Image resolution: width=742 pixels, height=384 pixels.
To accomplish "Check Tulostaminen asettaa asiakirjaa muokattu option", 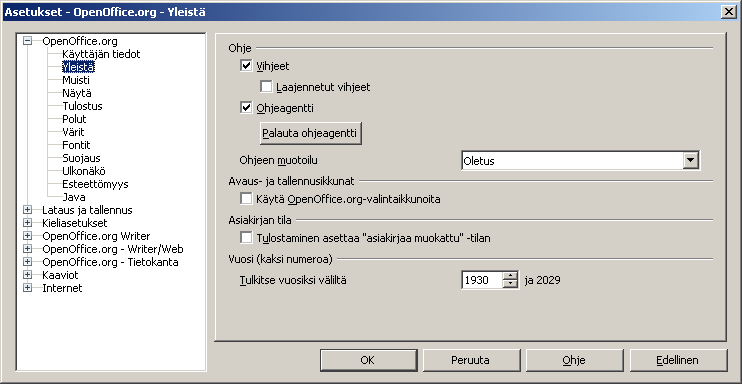I will pos(246,238).
